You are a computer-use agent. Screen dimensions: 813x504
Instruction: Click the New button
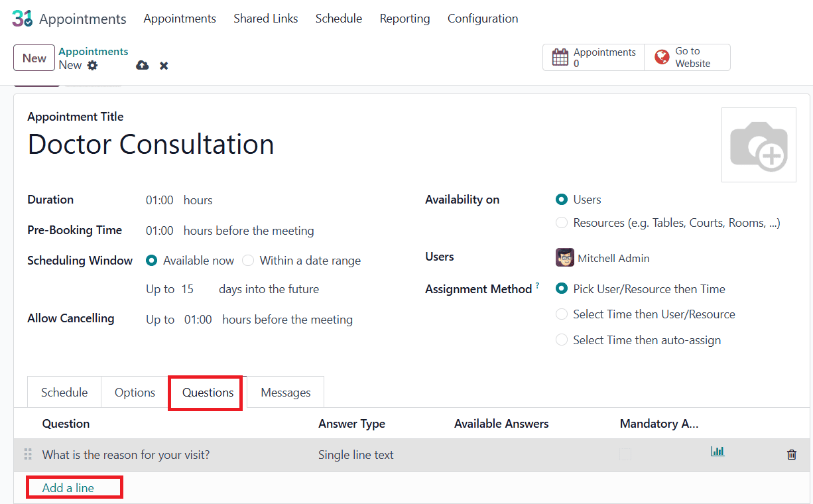[34, 58]
